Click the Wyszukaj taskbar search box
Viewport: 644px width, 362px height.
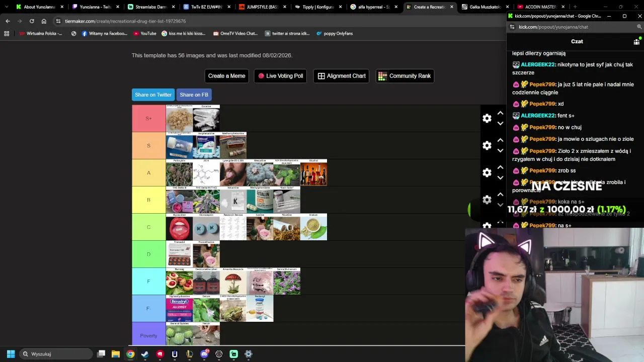click(x=56, y=354)
